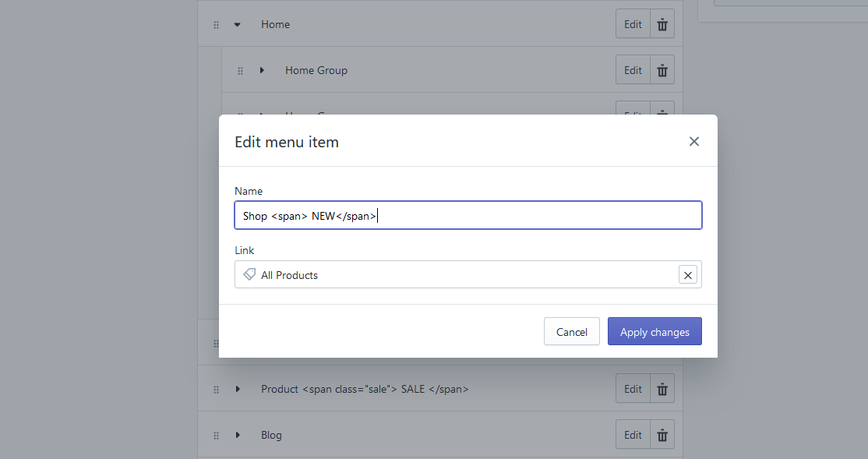The height and width of the screenshot is (459, 868).
Task: Collapse the Home menu item
Action: pos(238,25)
